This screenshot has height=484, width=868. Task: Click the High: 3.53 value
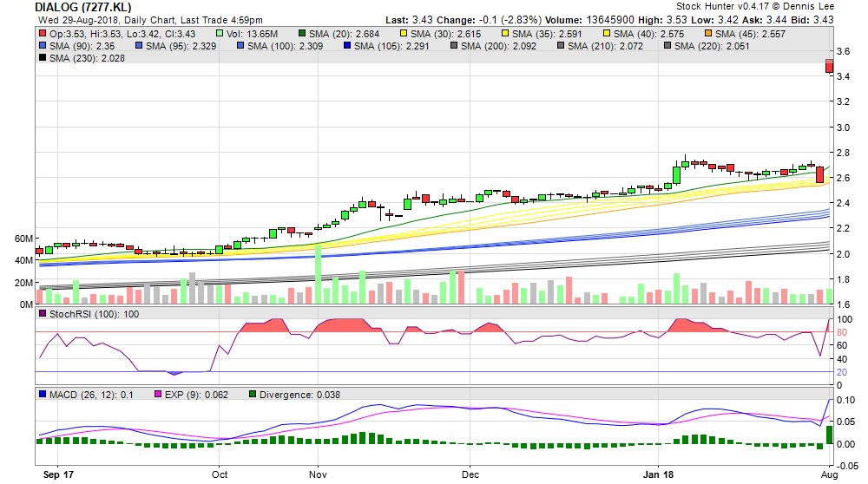pyautogui.click(x=663, y=20)
